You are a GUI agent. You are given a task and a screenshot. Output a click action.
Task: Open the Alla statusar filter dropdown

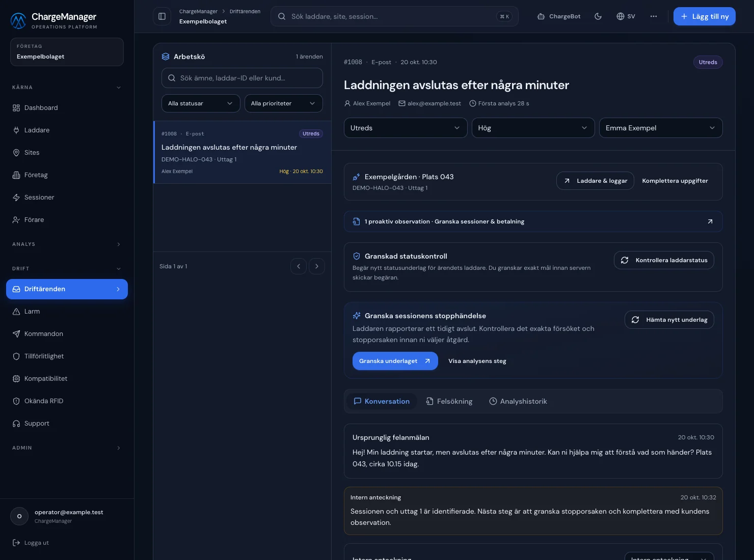(201, 103)
